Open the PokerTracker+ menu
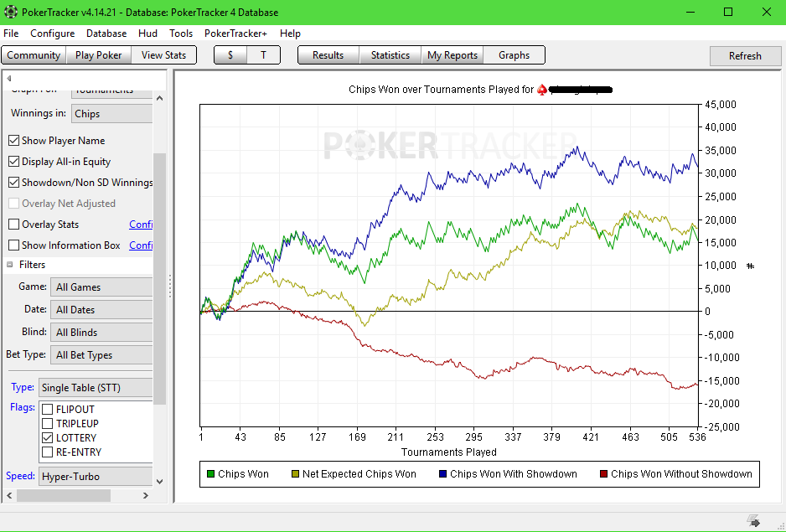This screenshot has height=532, width=786. click(235, 34)
